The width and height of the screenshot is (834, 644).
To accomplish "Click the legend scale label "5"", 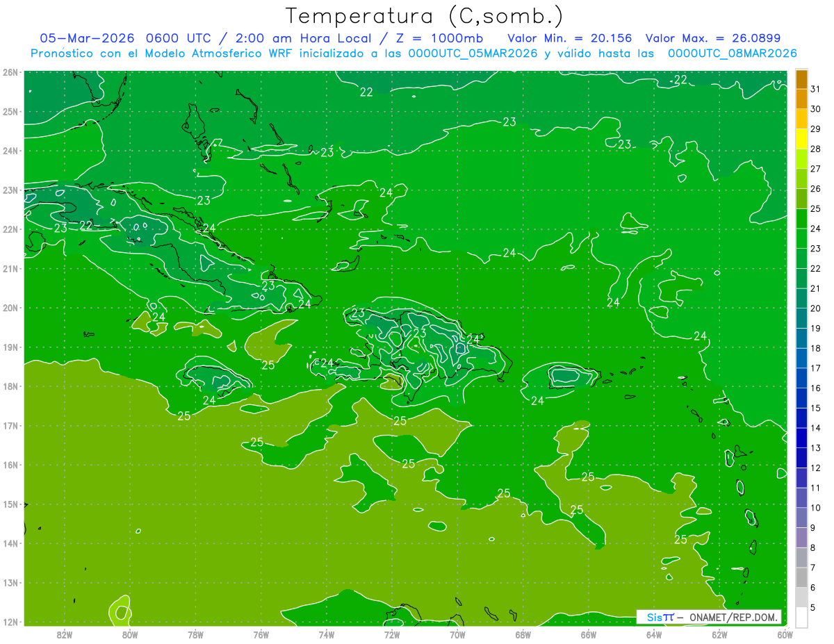I will click(x=813, y=608).
